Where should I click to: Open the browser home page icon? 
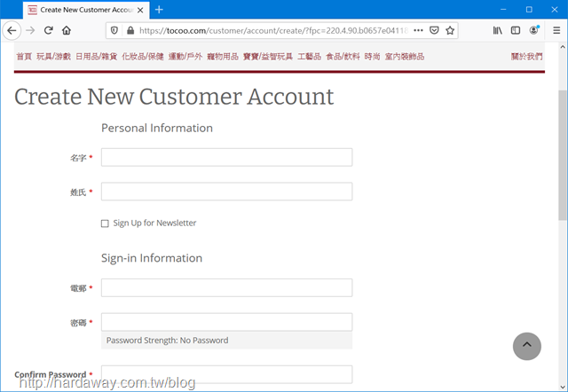[x=67, y=30]
